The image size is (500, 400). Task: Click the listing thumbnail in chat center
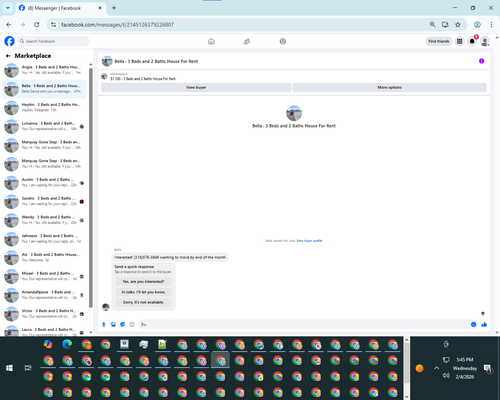tap(294, 113)
